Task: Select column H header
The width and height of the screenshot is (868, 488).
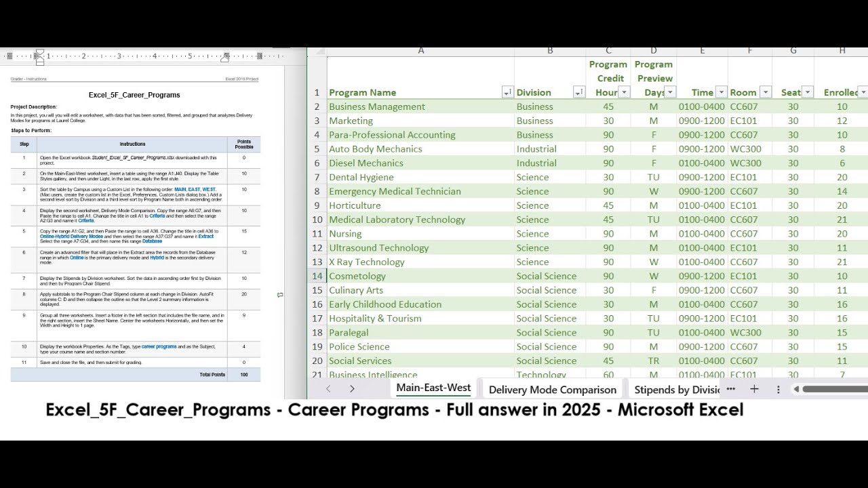Action: coord(842,51)
